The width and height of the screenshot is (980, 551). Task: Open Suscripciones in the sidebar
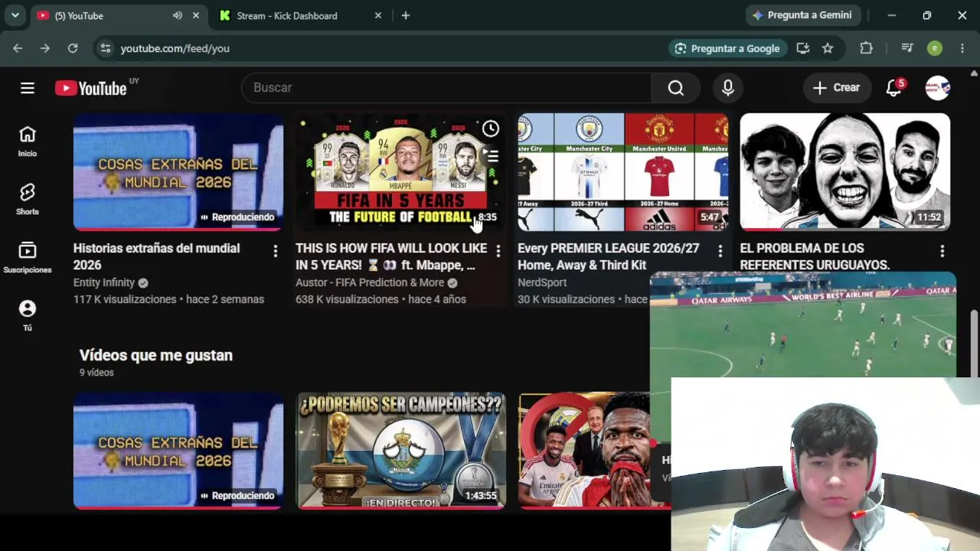point(28,258)
